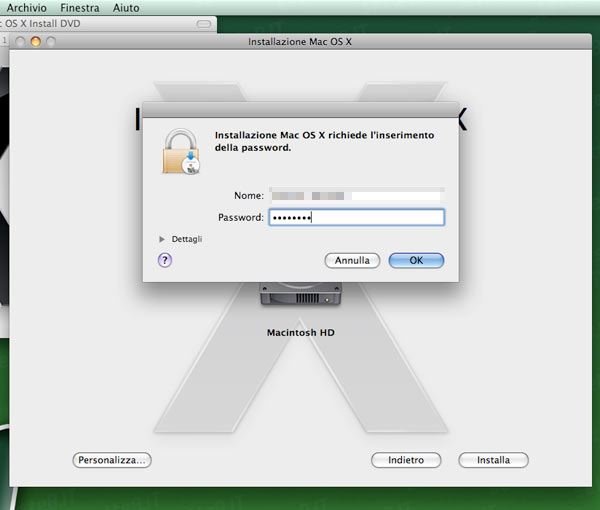Click the Personalizza... button

tap(112, 460)
